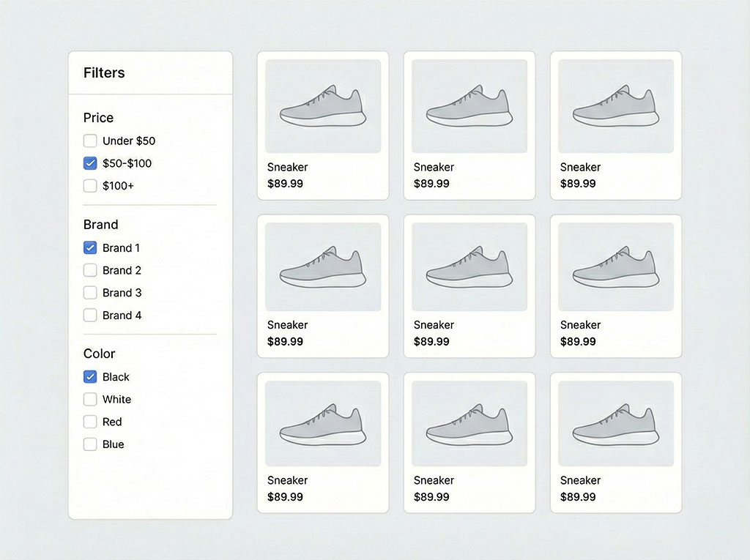Viewport: 750px width, 560px height.
Task: Enable the '$100+' price filter
Action: tap(90, 186)
